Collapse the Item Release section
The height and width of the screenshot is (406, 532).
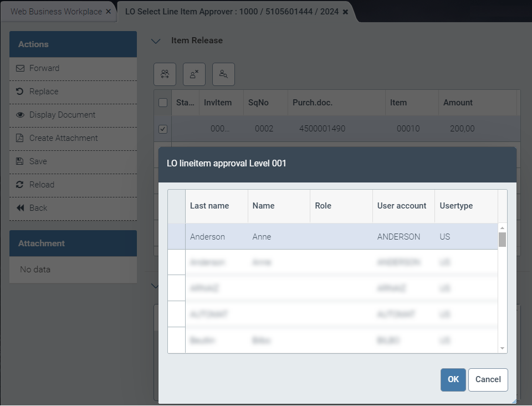click(156, 41)
